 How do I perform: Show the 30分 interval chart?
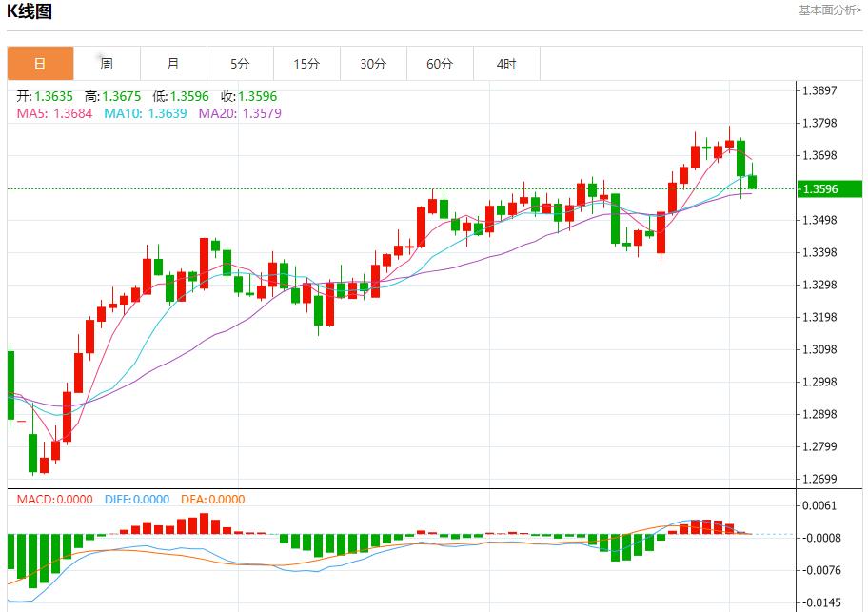[373, 64]
